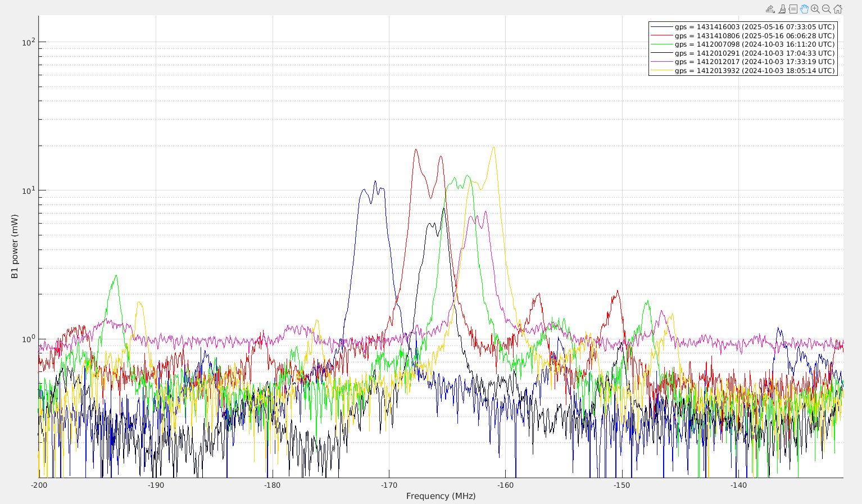Click the -180 x-axis tick label
The height and width of the screenshot is (504, 862).
pyautogui.click(x=272, y=485)
